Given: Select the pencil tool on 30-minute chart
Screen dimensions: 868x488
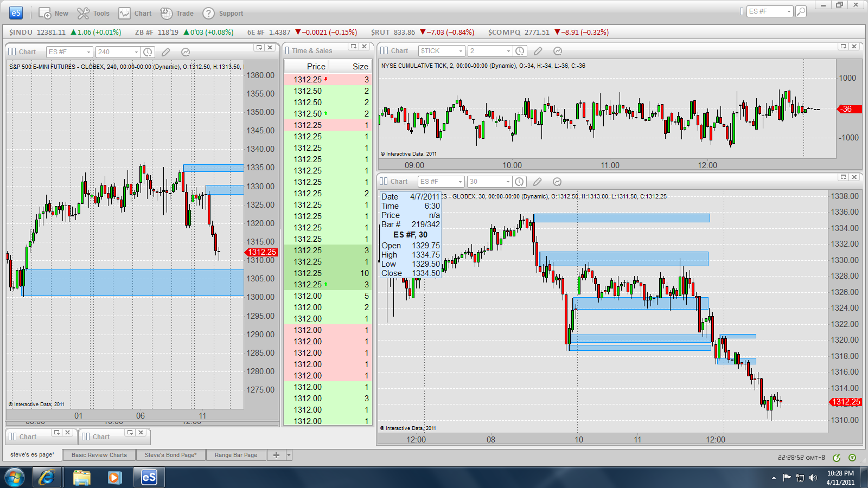Looking at the screenshot, I should coord(538,182).
